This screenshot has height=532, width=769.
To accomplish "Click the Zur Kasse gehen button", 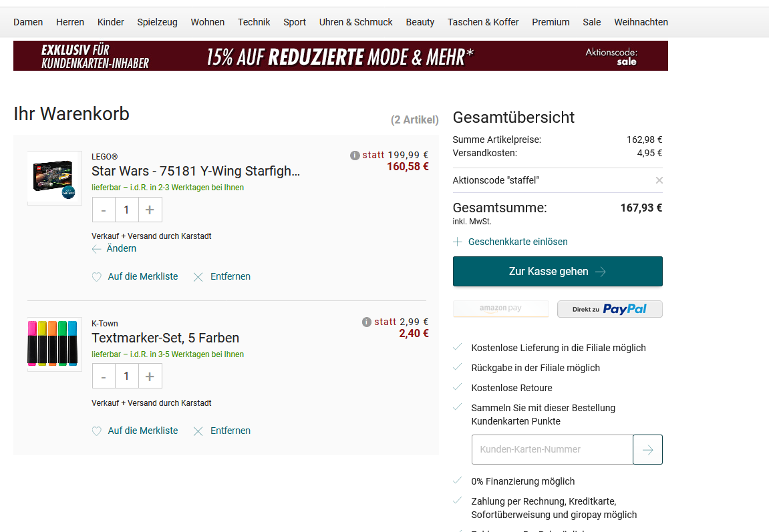I will [557, 272].
